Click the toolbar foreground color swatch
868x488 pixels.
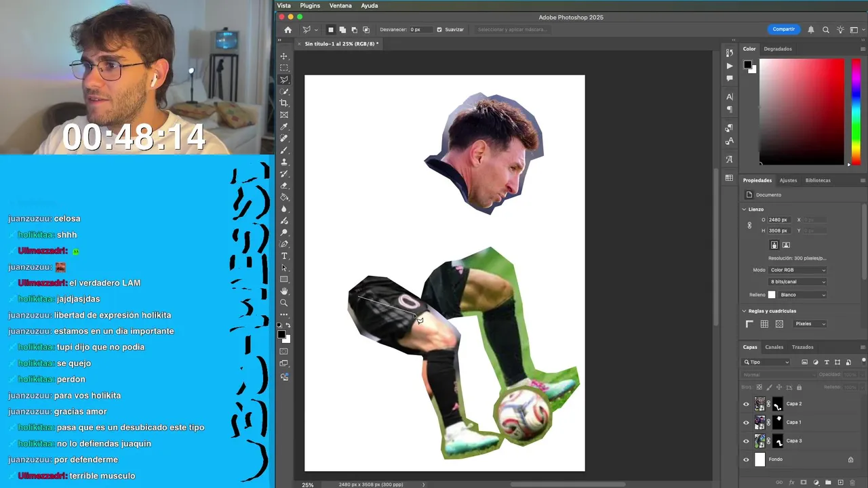click(282, 334)
